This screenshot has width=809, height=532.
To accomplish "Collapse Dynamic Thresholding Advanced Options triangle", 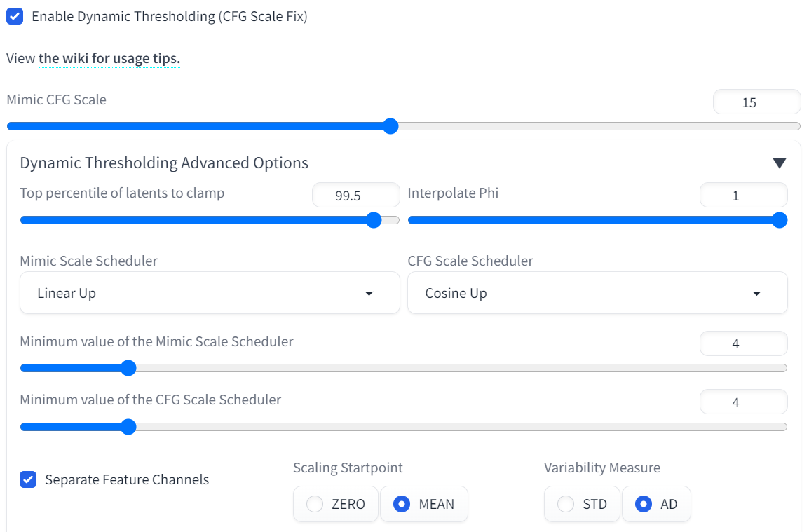I will 779,163.
